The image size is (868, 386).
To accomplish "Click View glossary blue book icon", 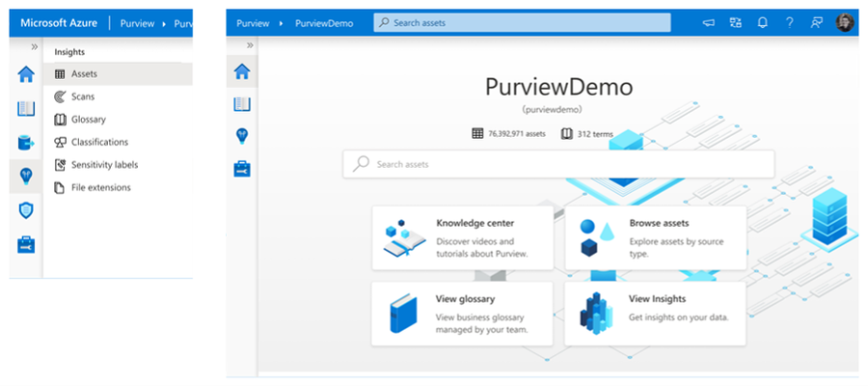I will 403,314.
